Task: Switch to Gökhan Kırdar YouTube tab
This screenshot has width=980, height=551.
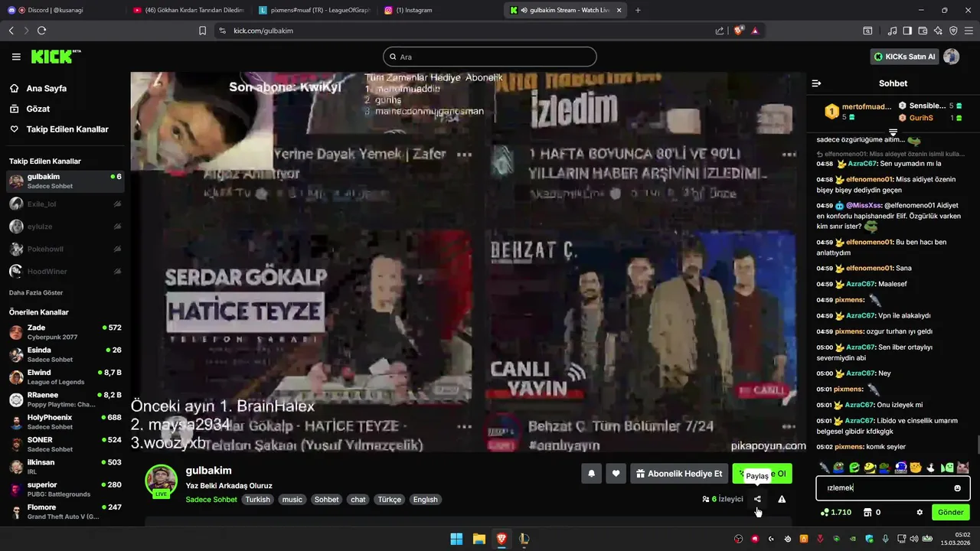Action: click(188, 10)
